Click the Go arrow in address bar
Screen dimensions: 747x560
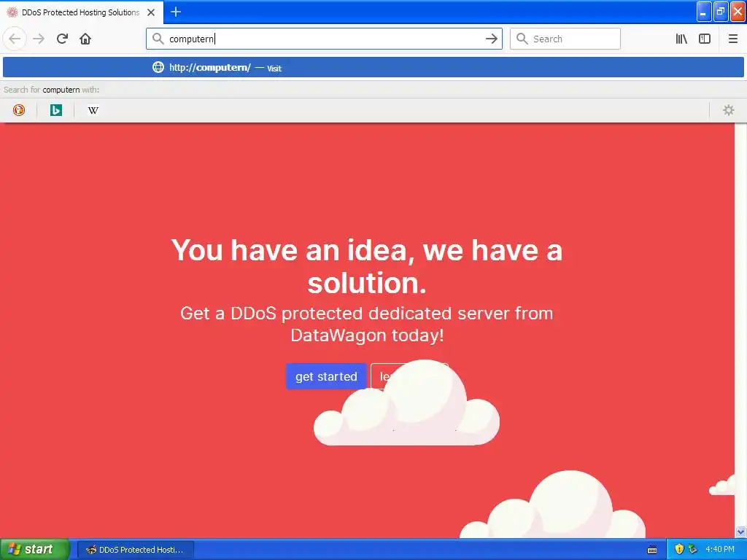(x=491, y=39)
